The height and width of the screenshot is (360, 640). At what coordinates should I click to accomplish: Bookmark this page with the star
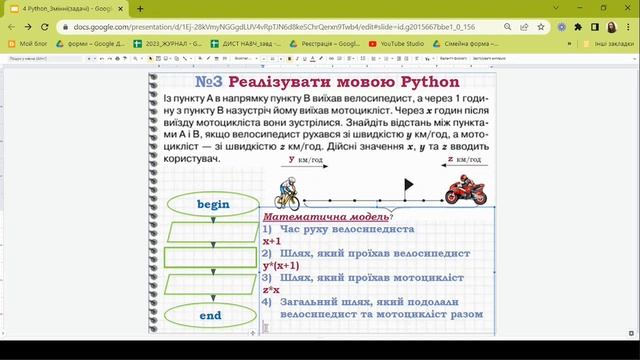pos(541,27)
